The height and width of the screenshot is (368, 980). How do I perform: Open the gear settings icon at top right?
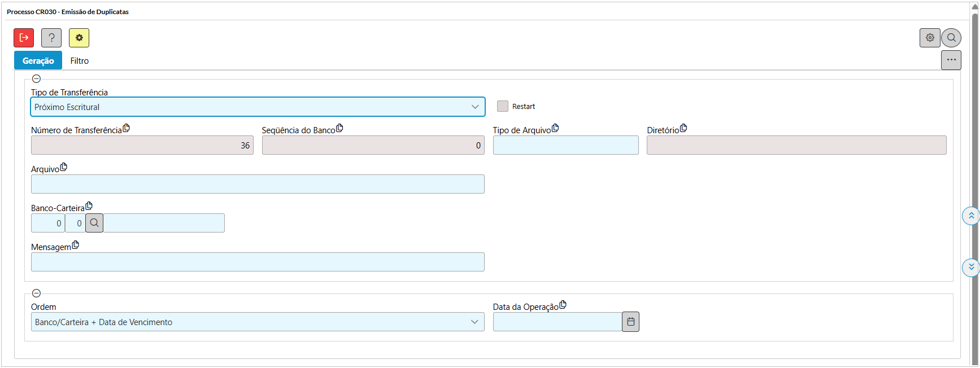coord(930,38)
